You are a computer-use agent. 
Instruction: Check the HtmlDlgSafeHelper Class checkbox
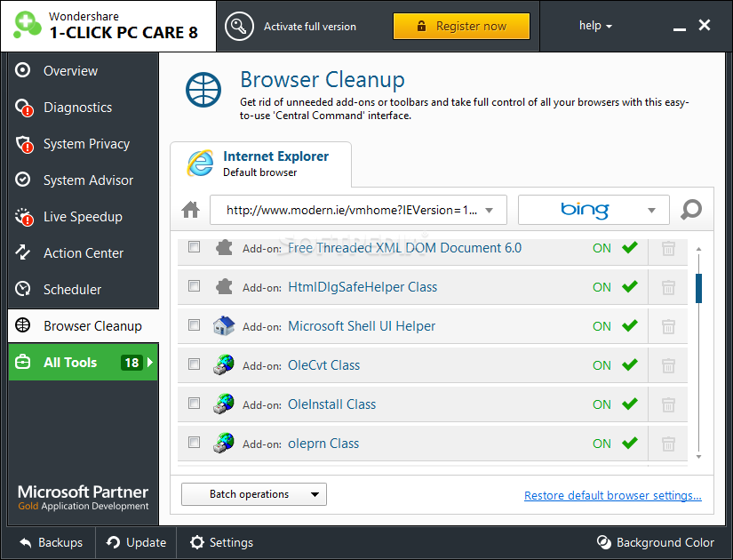coord(194,286)
